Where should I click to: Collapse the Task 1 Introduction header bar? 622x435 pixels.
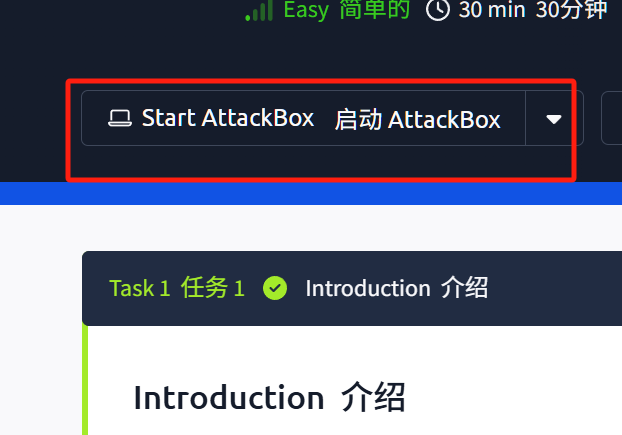(352, 288)
